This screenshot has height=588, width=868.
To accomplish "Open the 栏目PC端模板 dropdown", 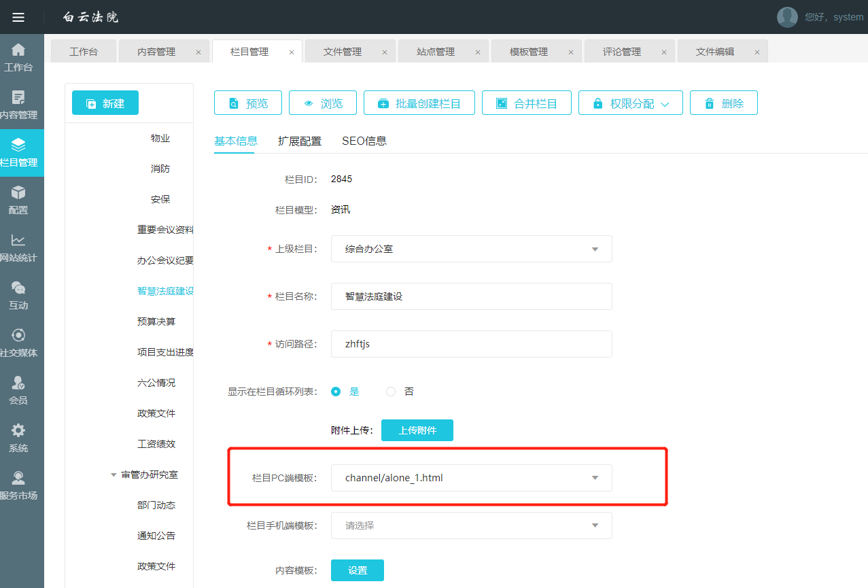I will coord(471,478).
